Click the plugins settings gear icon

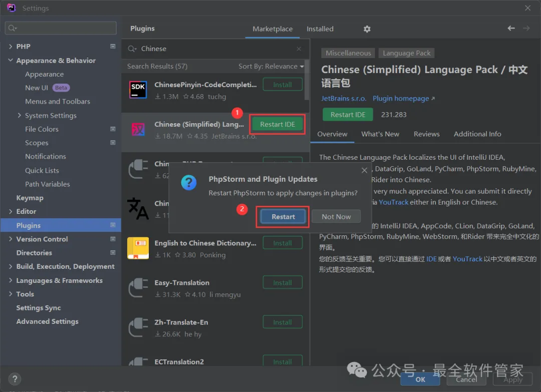pyautogui.click(x=367, y=29)
